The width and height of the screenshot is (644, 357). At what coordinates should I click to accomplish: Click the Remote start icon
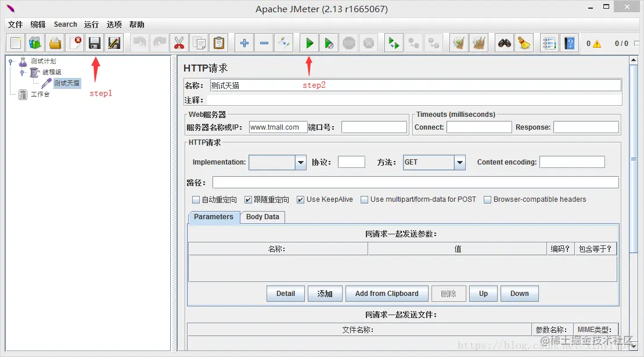(394, 43)
